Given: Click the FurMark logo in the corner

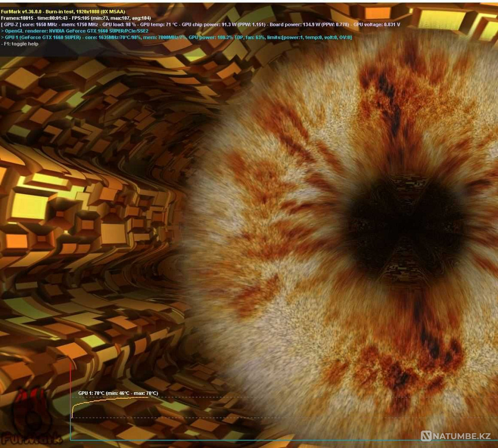Looking at the screenshot, I should tap(31, 422).
